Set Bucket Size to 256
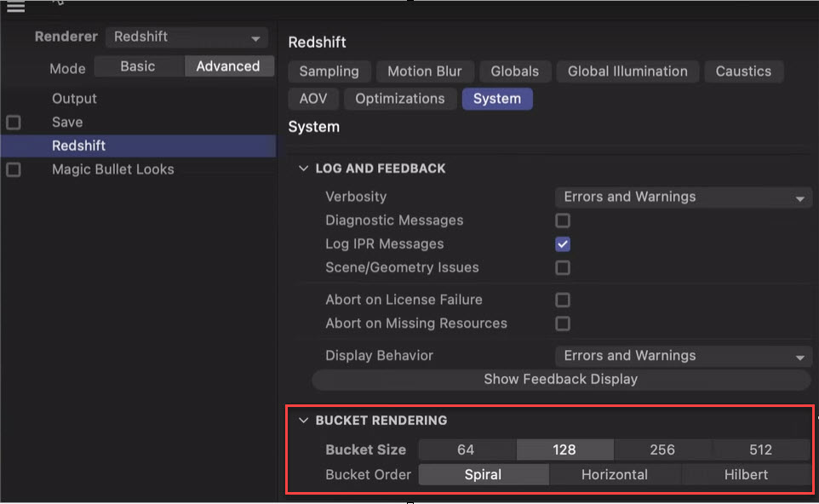This screenshot has height=504, width=819. click(x=662, y=450)
